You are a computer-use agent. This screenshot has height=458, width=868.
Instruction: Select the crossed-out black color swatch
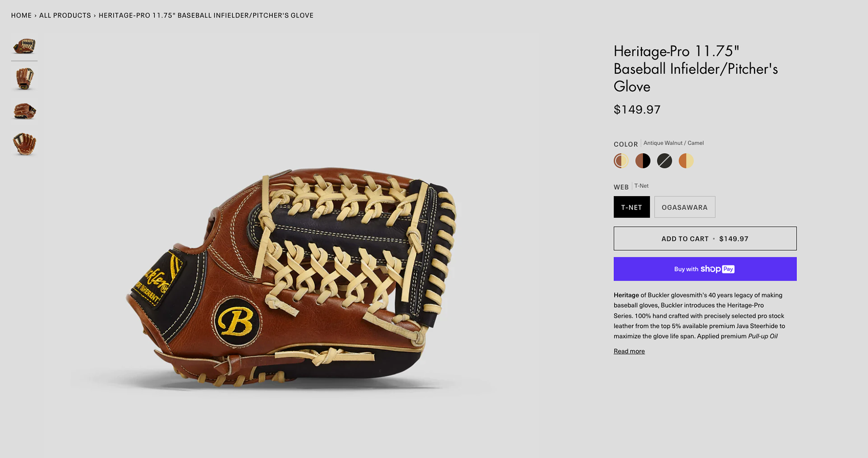[x=665, y=161]
